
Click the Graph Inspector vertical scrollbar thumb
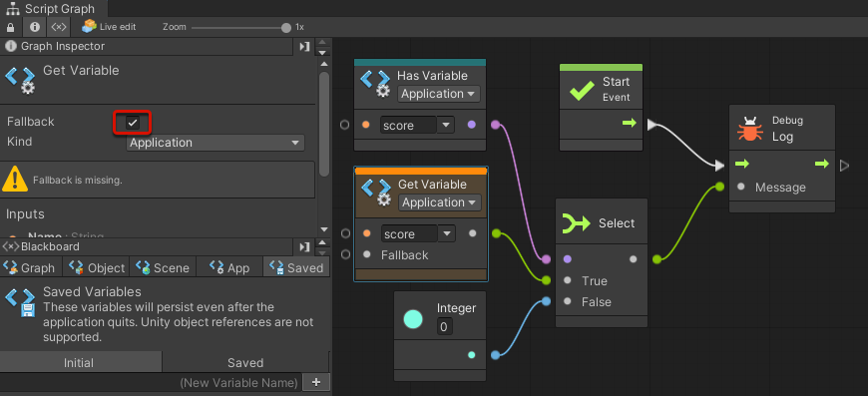pyautogui.click(x=324, y=124)
